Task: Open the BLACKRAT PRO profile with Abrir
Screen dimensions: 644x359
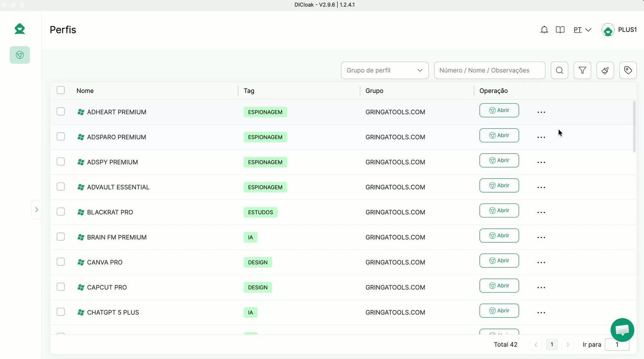Action: pyautogui.click(x=499, y=211)
